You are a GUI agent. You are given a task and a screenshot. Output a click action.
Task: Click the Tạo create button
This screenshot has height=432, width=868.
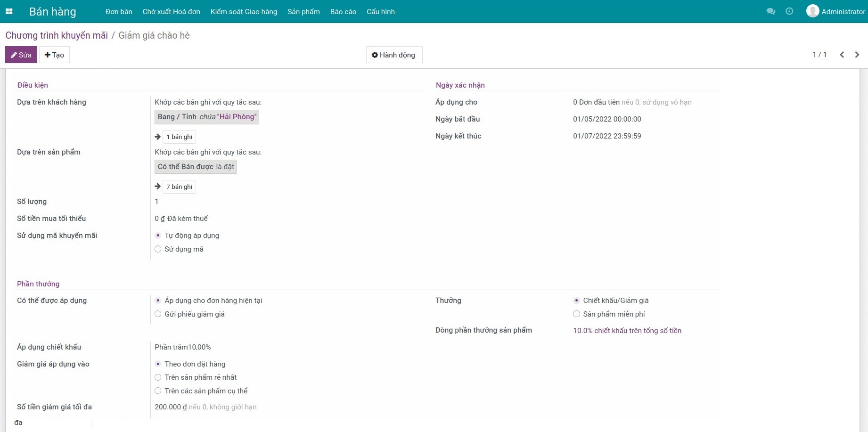(54, 55)
